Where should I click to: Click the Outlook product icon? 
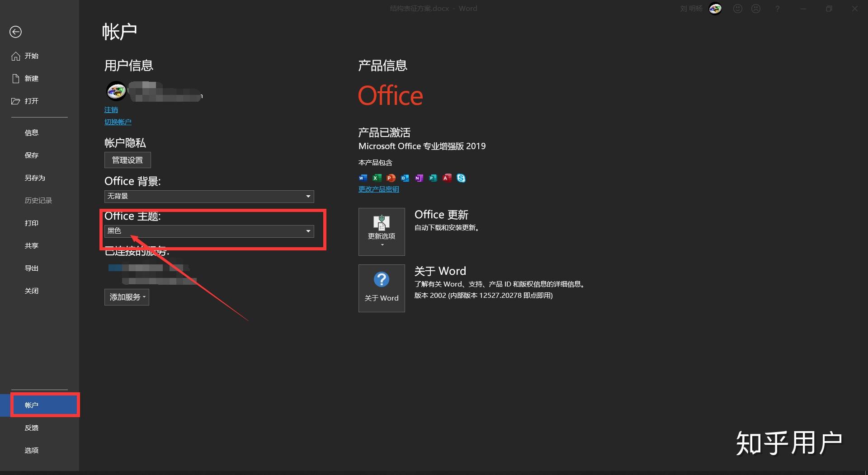click(405, 178)
